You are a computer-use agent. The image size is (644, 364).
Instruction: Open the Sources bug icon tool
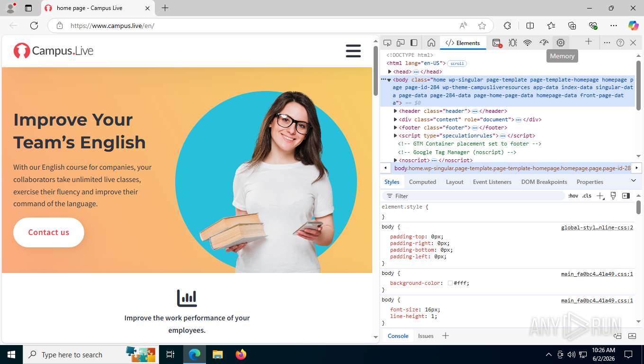(512, 43)
